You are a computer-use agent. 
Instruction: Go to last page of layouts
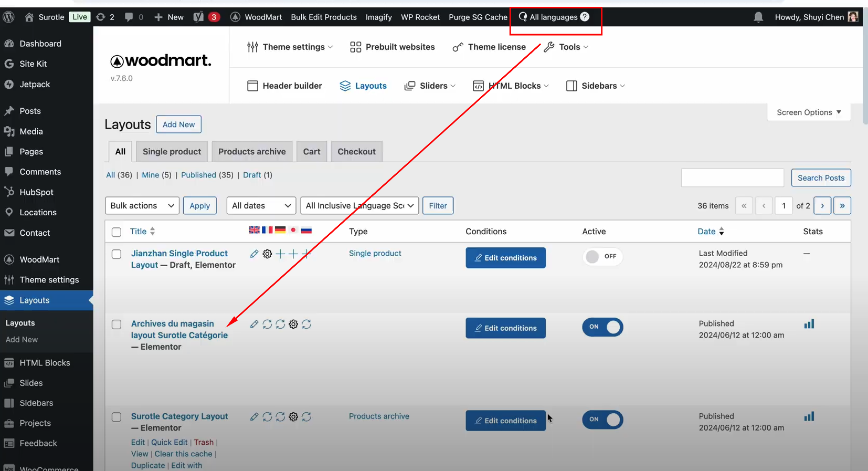842,205
